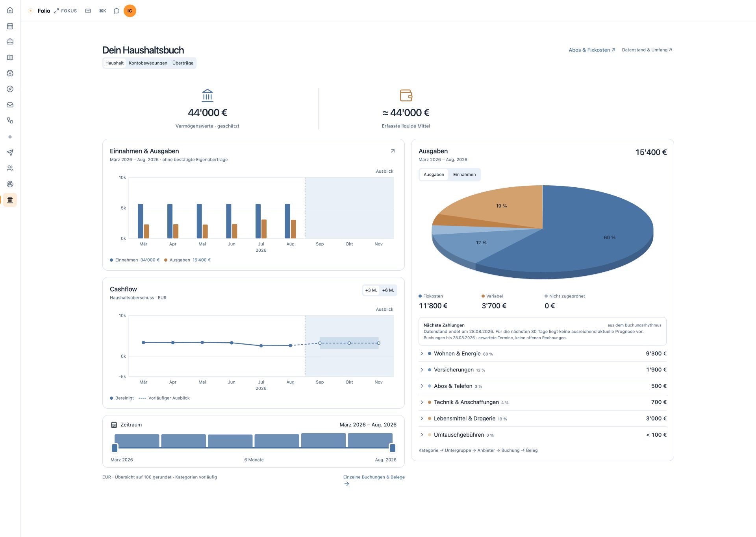This screenshot has height=537, width=756.
Task: Click the IC user avatar
Action: click(130, 11)
